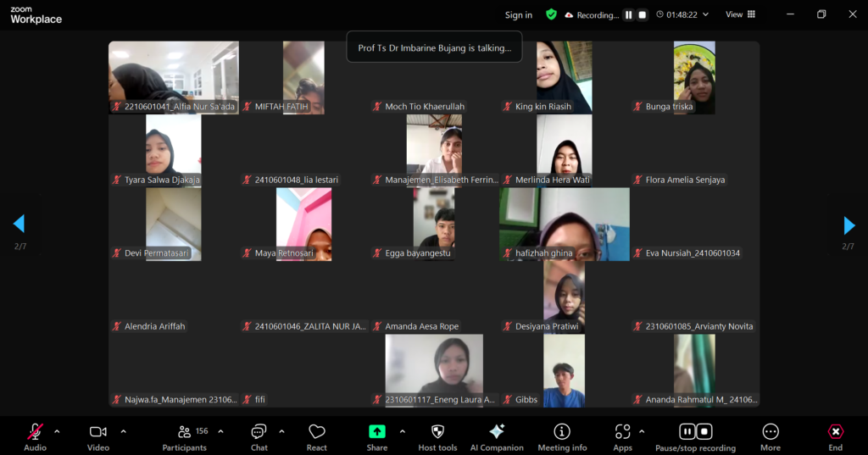This screenshot has height=455, width=868.
Task: Open the Participants panel
Action: click(185, 436)
